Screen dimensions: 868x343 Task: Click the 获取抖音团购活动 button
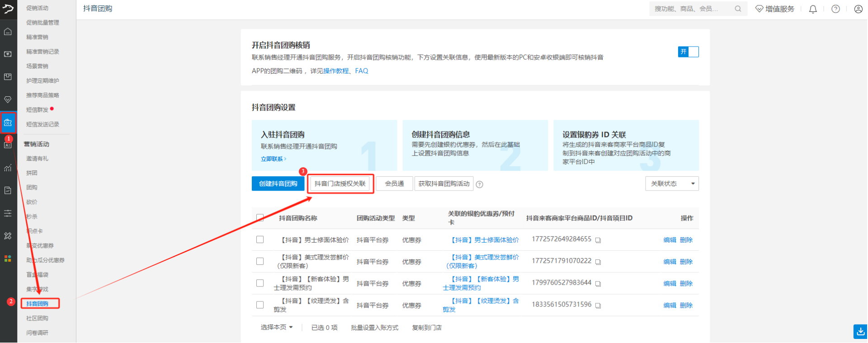click(x=444, y=183)
